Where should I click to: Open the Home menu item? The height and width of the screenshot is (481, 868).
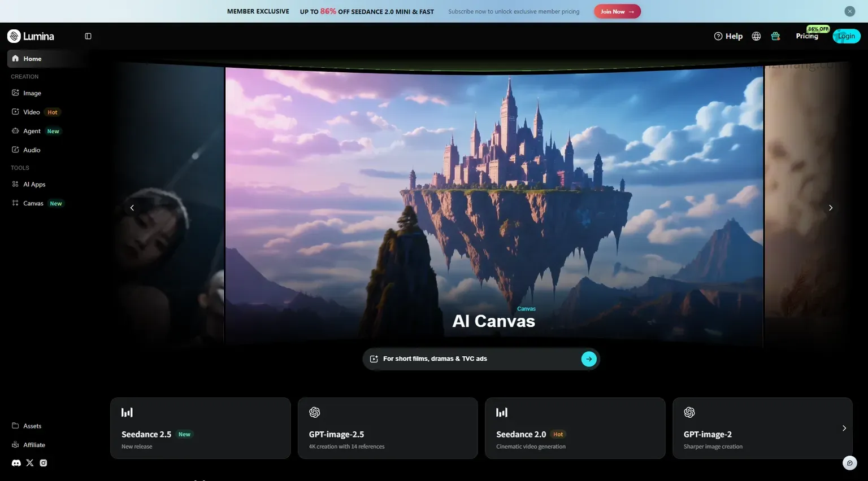47,59
